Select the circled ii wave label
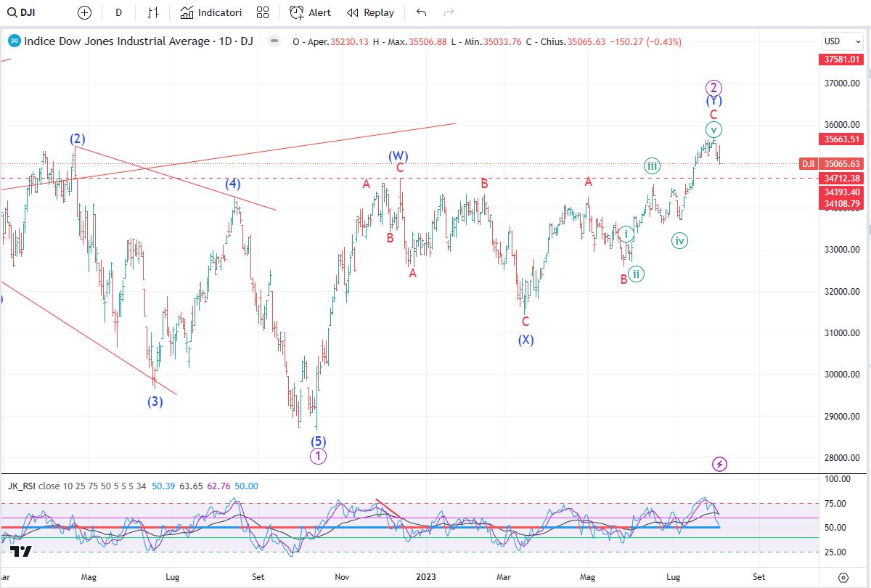The height and width of the screenshot is (588, 871). coord(636,274)
